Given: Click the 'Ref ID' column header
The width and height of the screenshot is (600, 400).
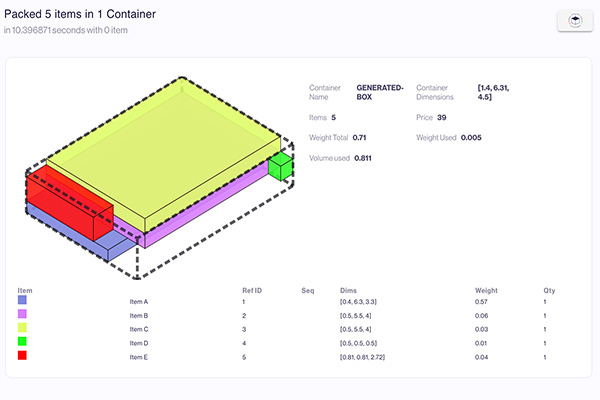Looking at the screenshot, I should [252, 291].
